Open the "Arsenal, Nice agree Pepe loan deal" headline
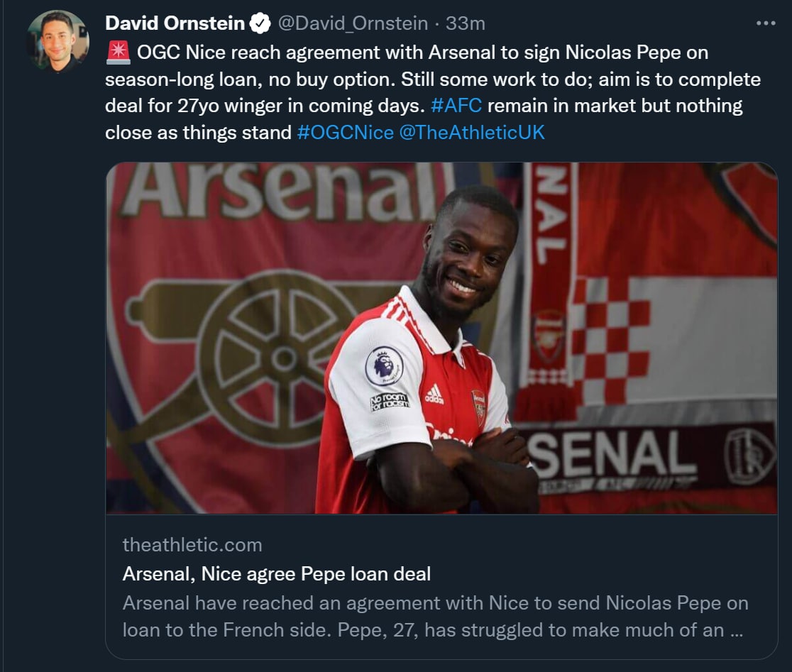This screenshot has height=672, width=792. (277, 573)
